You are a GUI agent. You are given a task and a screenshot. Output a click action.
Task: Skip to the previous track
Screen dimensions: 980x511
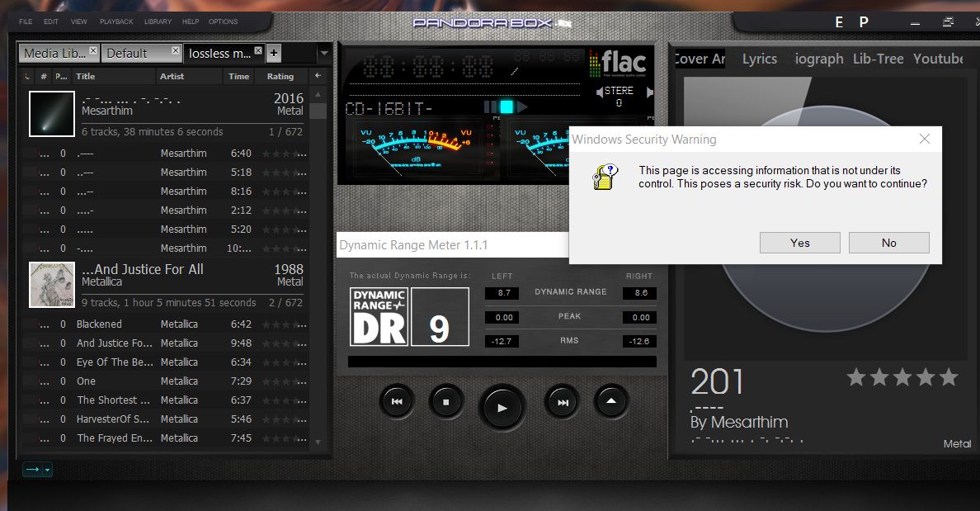pyautogui.click(x=396, y=402)
